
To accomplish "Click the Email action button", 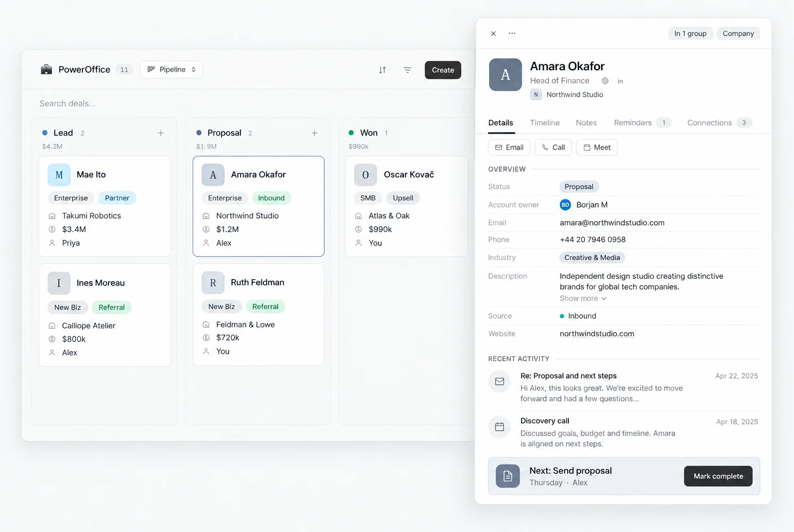I will click(x=509, y=147).
